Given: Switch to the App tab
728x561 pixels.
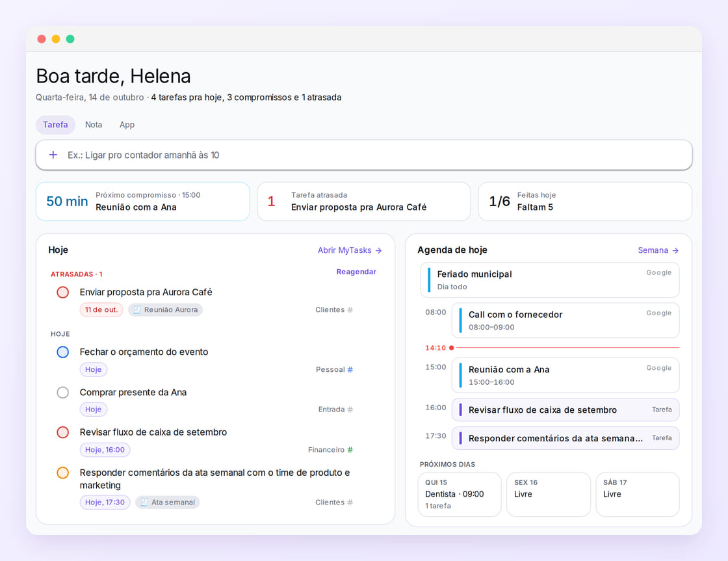Looking at the screenshot, I should point(127,124).
